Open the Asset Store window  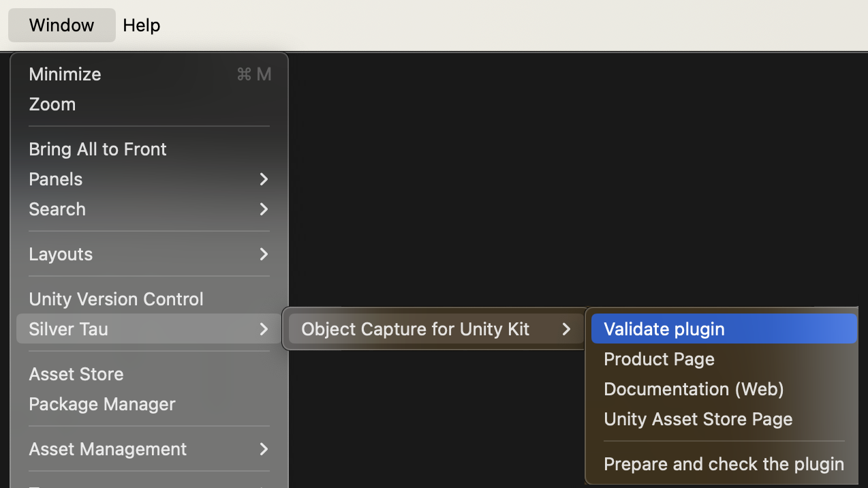point(150,374)
